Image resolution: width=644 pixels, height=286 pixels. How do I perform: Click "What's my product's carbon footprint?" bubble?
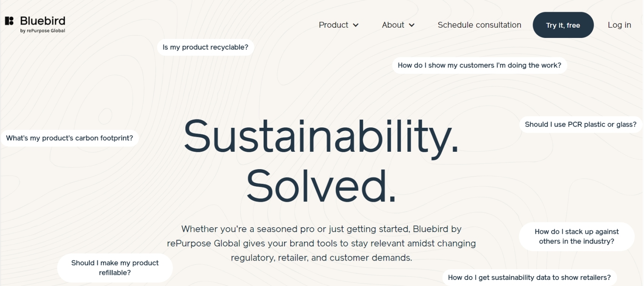click(69, 138)
